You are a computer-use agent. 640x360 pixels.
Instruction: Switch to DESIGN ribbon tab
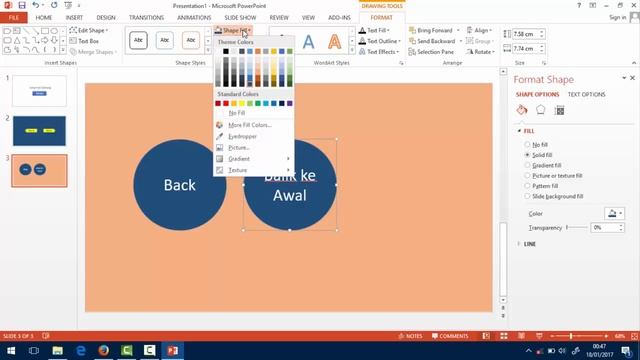pos(106,18)
